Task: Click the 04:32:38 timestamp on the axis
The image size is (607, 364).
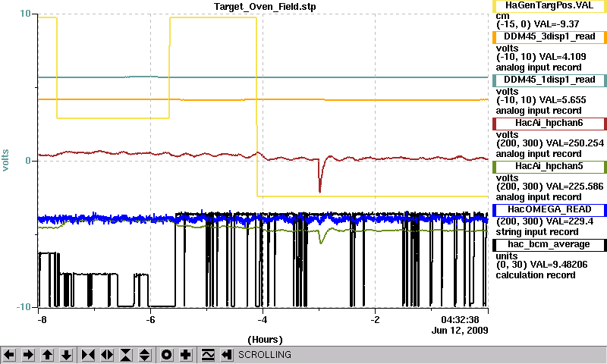Action: (x=460, y=320)
